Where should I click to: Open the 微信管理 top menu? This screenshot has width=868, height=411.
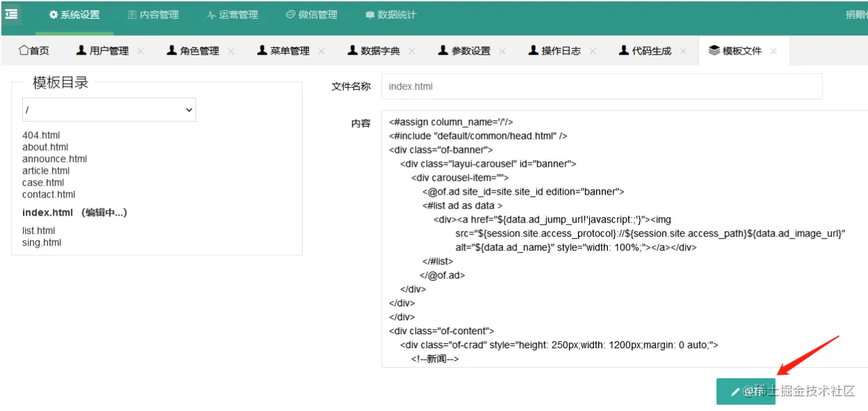click(312, 15)
